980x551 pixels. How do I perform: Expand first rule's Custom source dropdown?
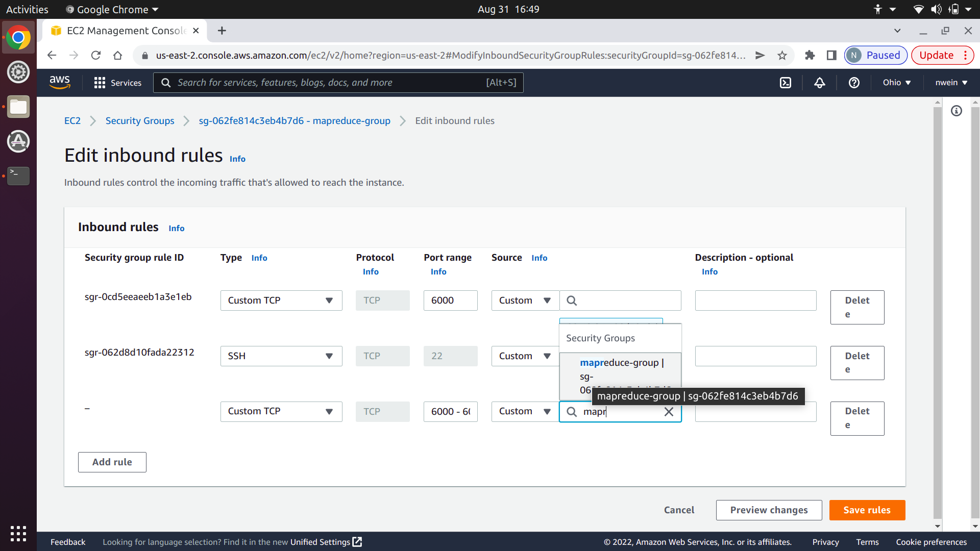[525, 300]
